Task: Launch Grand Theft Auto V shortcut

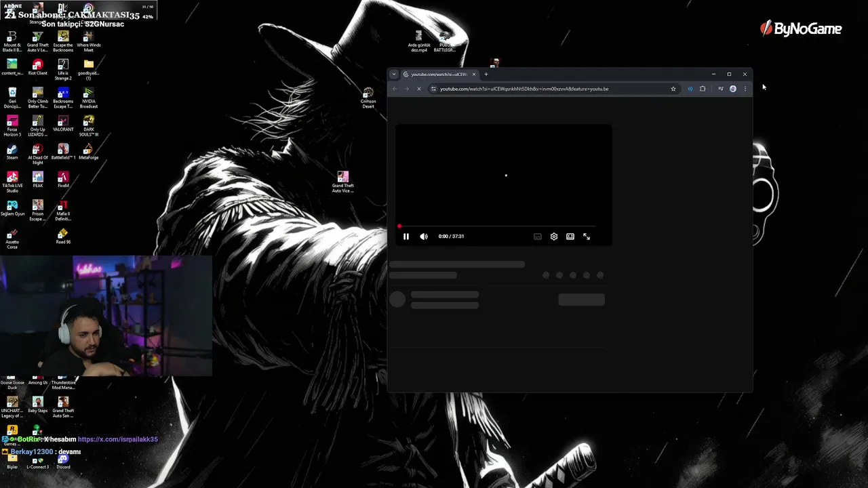Action: click(x=38, y=41)
